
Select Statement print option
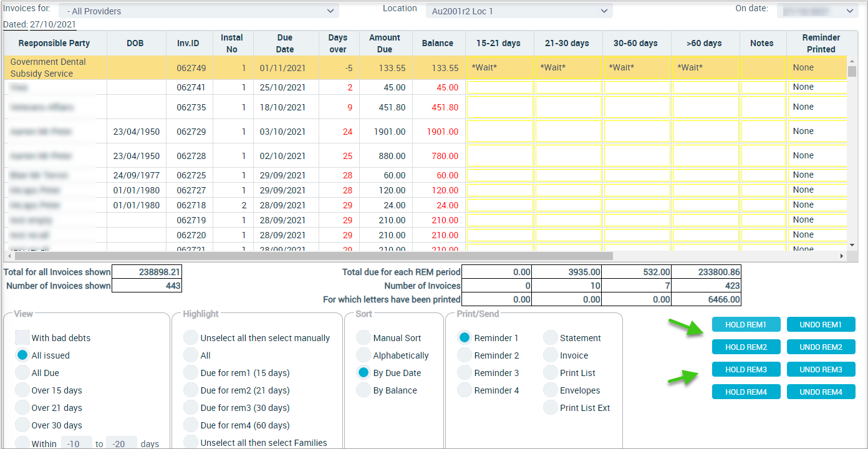(551, 338)
